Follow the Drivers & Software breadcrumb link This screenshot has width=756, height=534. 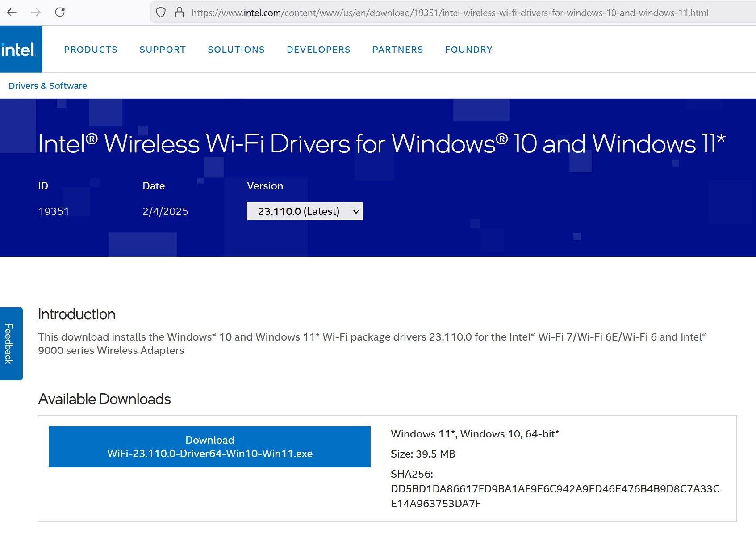coord(48,86)
